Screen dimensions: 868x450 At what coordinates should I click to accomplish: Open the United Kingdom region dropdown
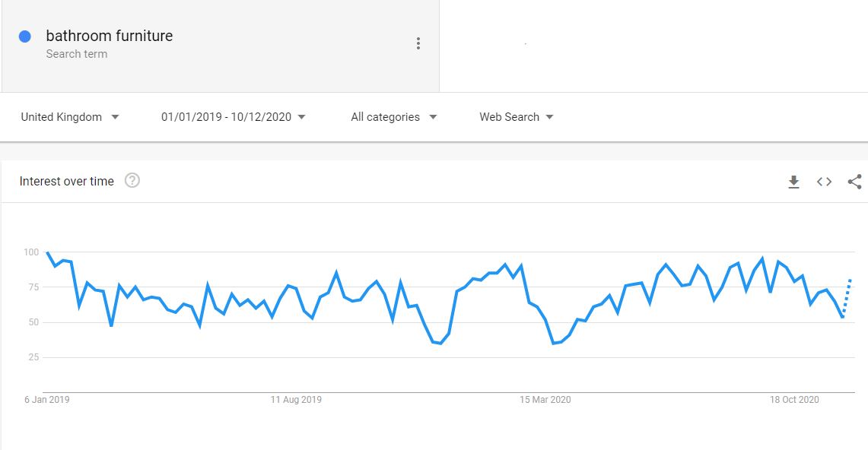tap(70, 117)
